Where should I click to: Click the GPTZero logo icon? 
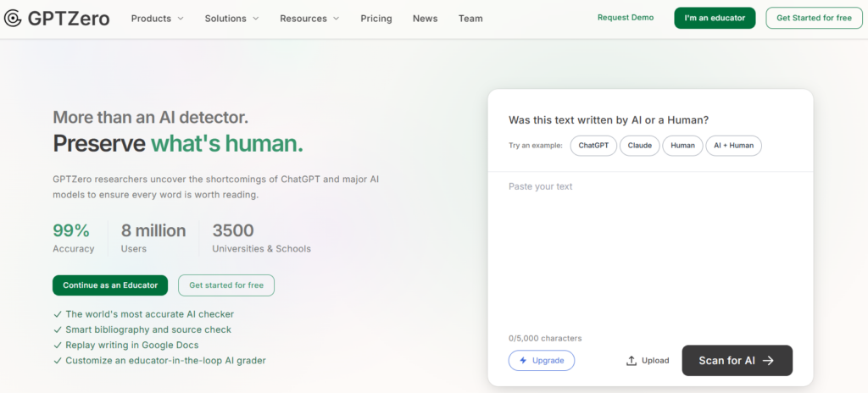click(12, 19)
